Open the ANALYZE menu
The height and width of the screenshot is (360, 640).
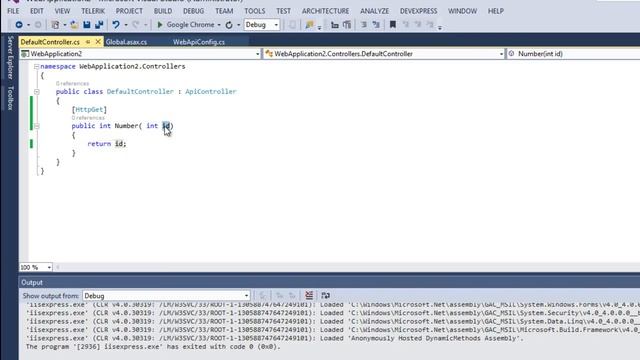click(375, 11)
